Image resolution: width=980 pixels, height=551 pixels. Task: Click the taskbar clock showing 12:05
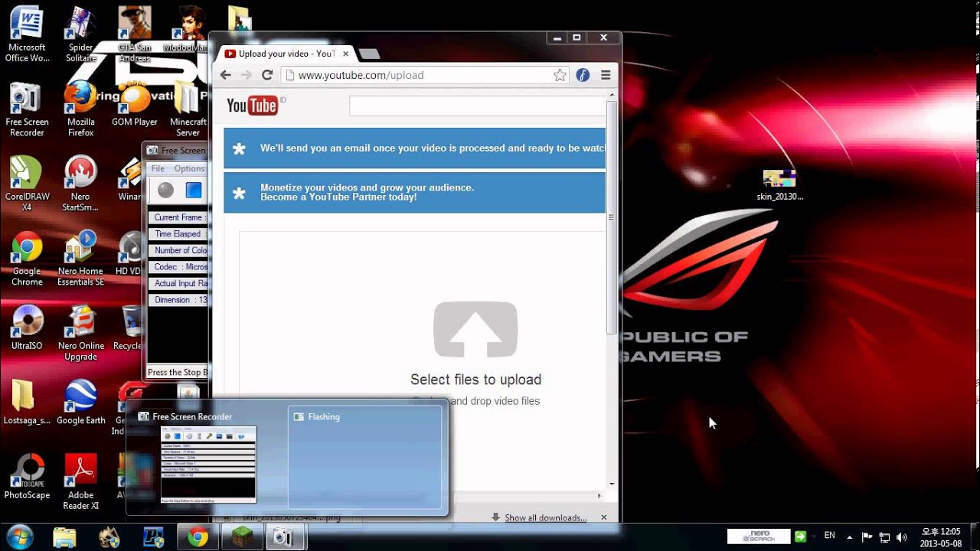[940, 537]
